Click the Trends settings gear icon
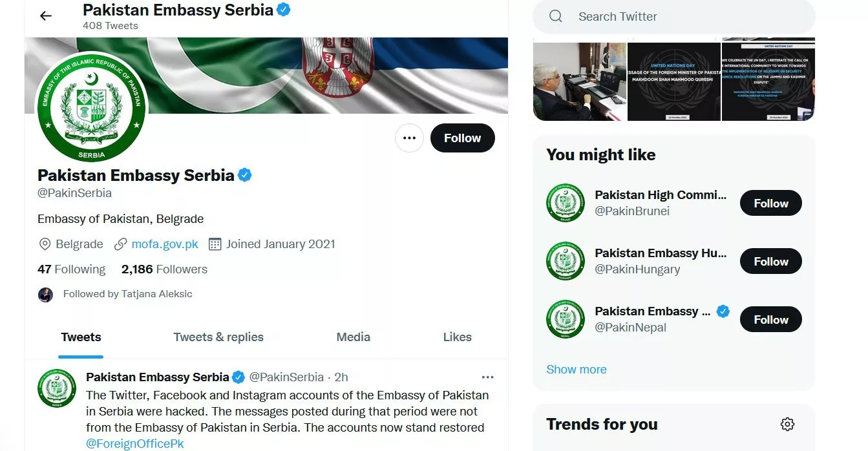The width and height of the screenshot is (868, 451). [x=787, y=425]
